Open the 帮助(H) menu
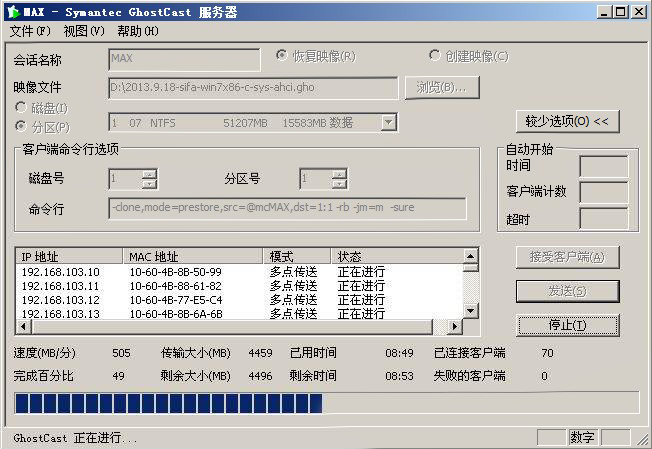Viewport: 652px width, 449px height. click(138, 31)
